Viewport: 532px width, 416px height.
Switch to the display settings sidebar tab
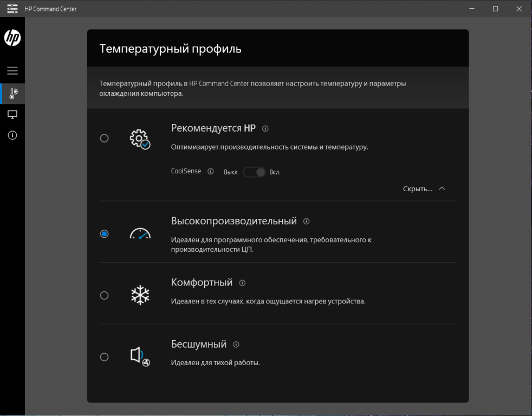pyautogui.click(x=12, y=114)
